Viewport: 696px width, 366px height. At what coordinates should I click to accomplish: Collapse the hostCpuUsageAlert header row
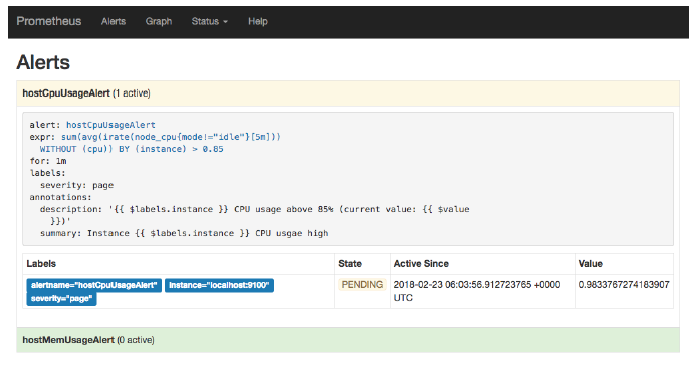(x=348, y=94)
